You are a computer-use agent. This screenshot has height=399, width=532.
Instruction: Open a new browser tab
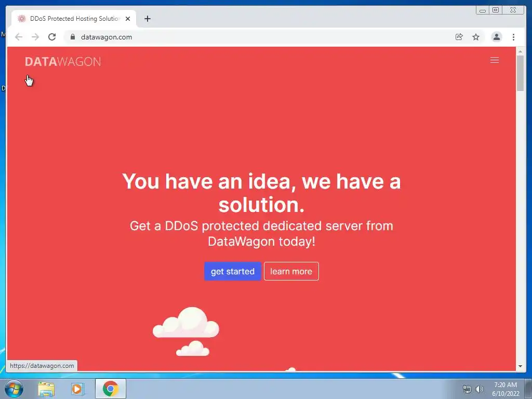point(147,19)
